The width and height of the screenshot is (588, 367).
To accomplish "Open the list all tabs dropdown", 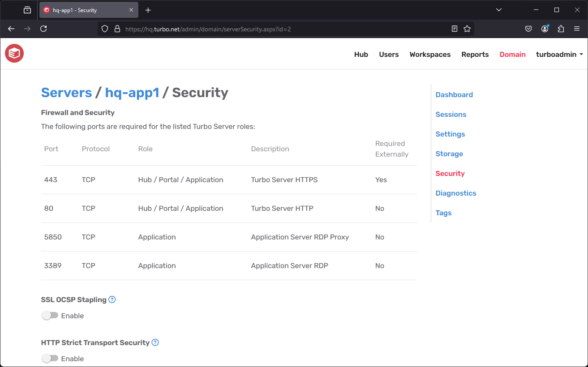I will [x=498, y=9].
